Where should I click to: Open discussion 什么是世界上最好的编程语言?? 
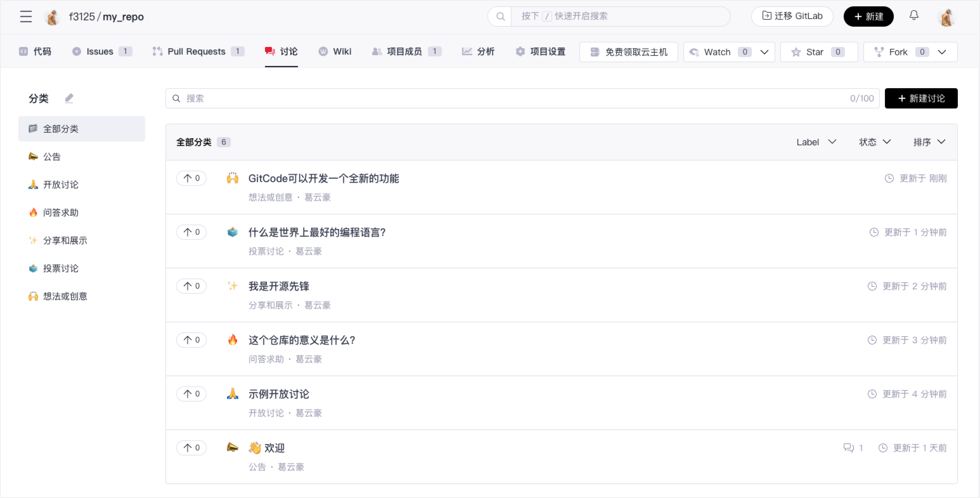(x=317, y=232)
